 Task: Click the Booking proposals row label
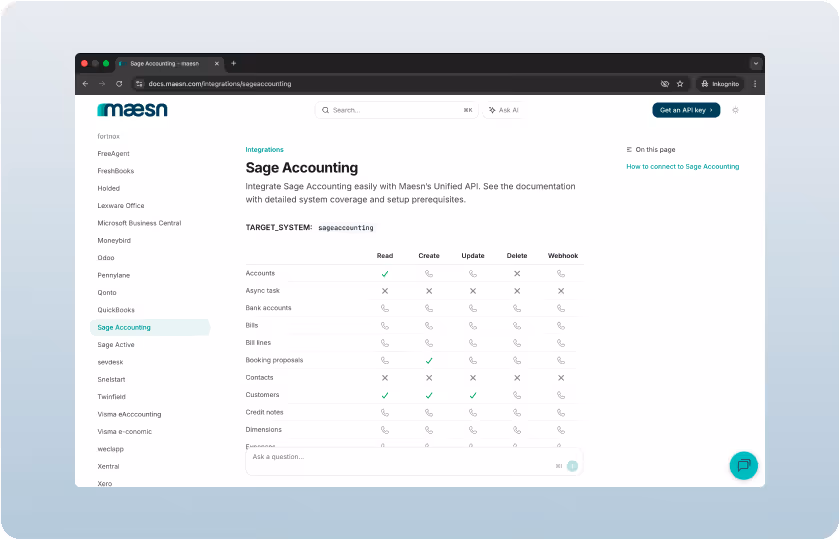tap(274, 360)
